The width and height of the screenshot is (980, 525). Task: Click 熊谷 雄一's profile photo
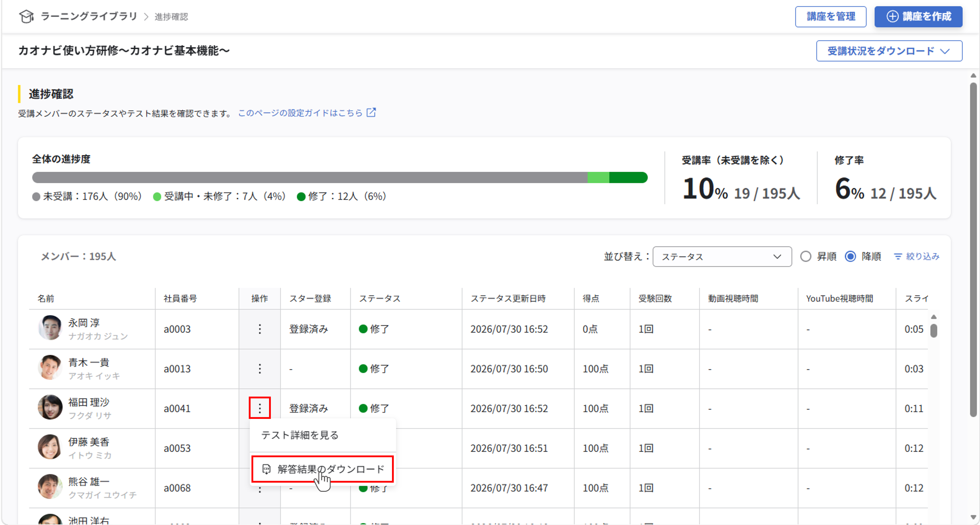(50, 487)
